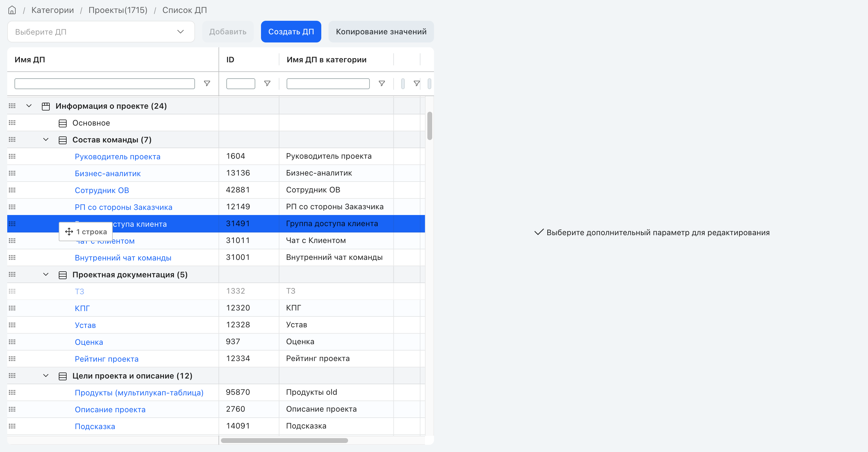Open the Подсказка link
The image size is (868, 452).
tap(95, 426)
